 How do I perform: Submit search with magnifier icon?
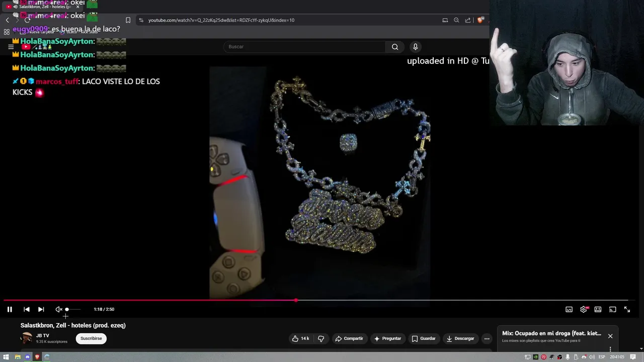[x=395, y=47]
